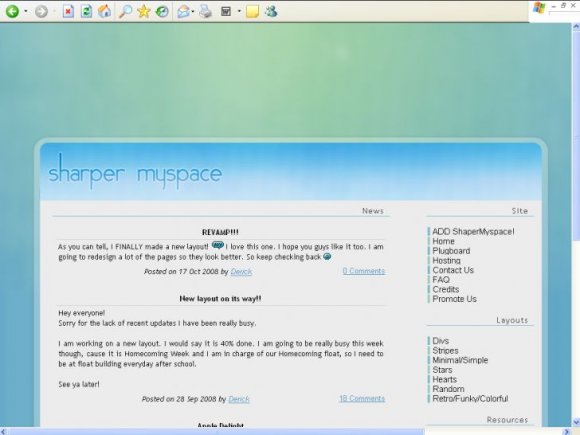Click the grey Forward arrow button

tap(41, 11)
